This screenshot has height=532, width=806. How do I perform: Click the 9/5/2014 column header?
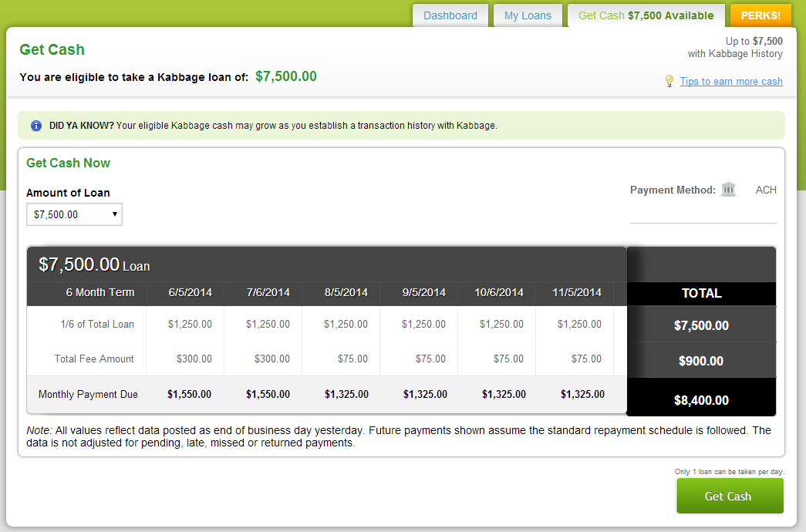click(x=423, y=292)
